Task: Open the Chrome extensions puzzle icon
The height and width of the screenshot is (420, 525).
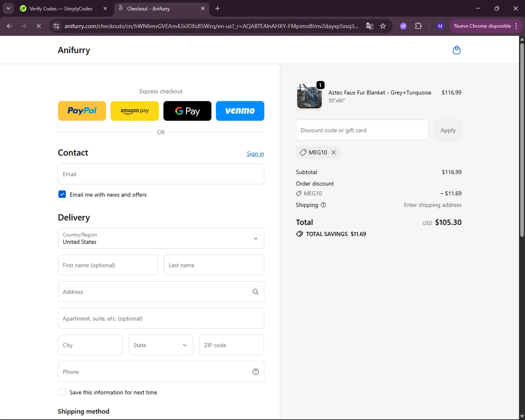Action: 418,26
